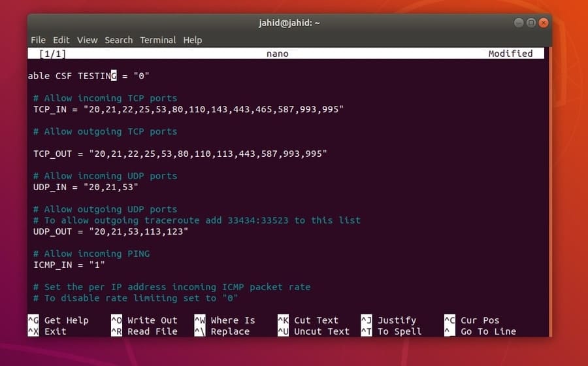Open the Terminal menu
This screenshot has height=366, width=588.
pyautogui.click(x=158, y=40)
